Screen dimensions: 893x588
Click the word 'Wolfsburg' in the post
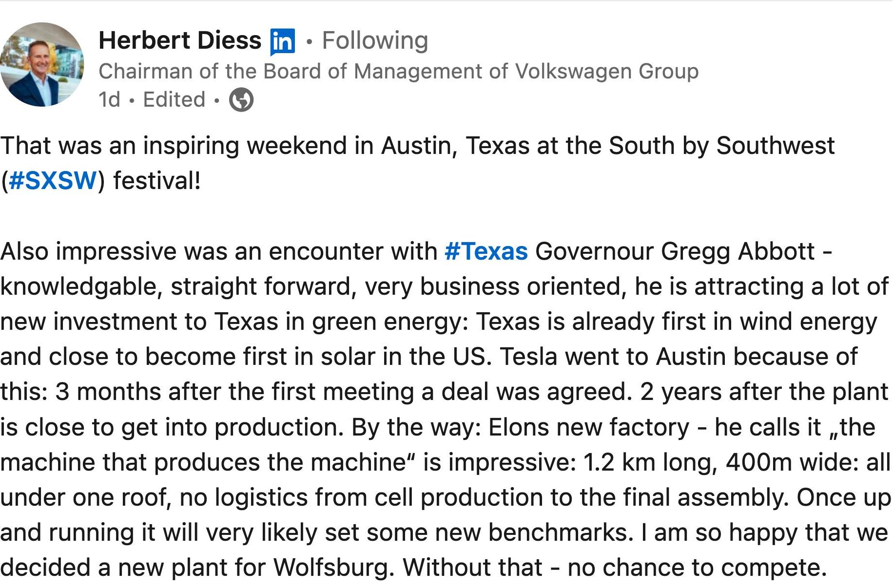(x=333, y=568)
